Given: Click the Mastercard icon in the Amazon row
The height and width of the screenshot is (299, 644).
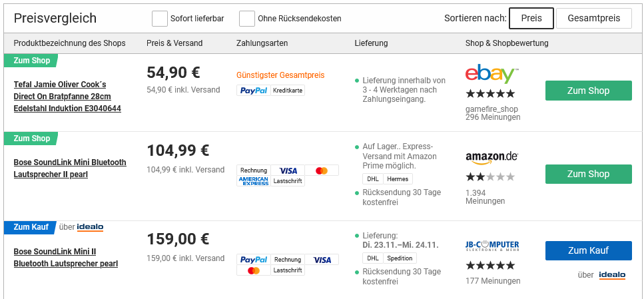Looking at the screenshot, I should coord(322,170).
